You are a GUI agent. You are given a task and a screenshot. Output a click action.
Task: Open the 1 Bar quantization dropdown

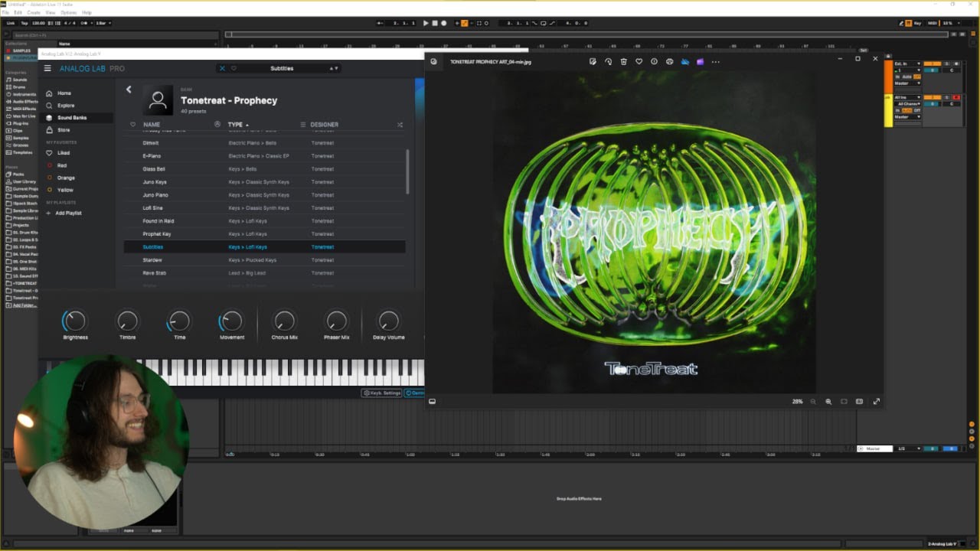coord(102,23)
